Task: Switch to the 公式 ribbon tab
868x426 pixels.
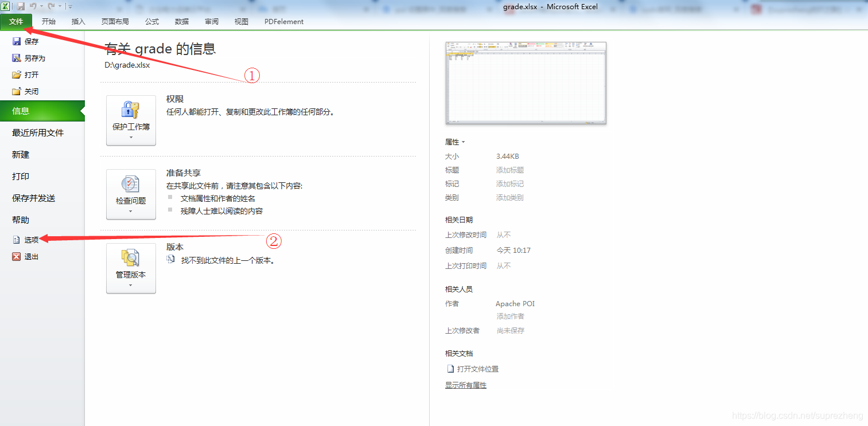Action: pos(152,22)
